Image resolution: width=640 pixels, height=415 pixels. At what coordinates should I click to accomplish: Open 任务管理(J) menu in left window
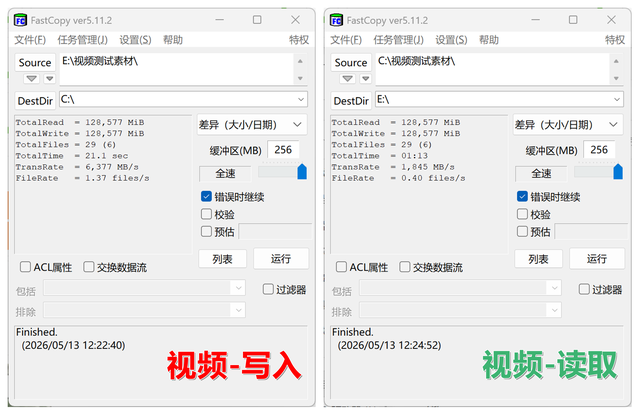82,40
